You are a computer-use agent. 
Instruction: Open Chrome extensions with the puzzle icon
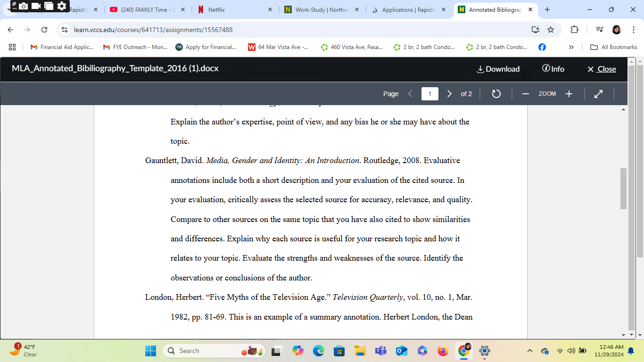point(574,29)
